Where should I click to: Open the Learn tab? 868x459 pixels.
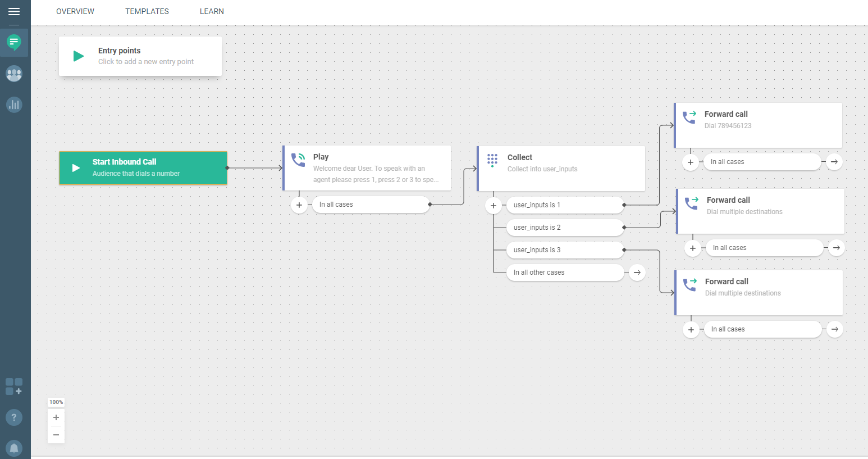(212, 11)
